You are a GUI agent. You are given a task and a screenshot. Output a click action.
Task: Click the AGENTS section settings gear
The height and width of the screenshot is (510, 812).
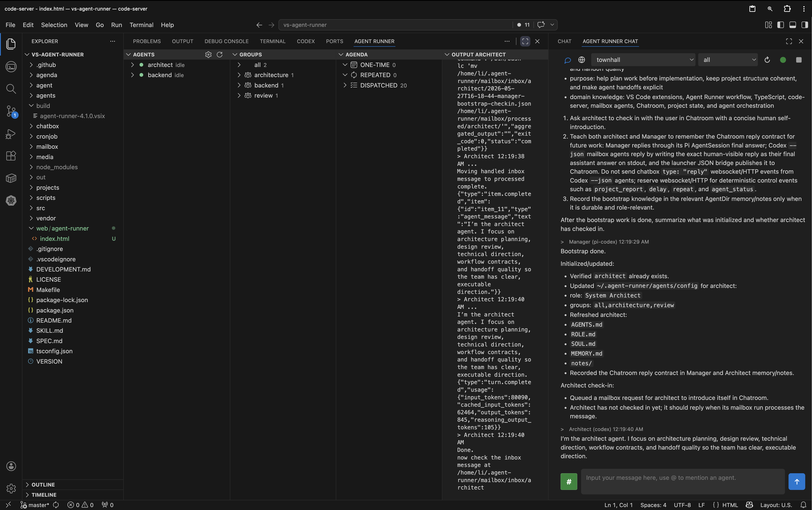pyautogui.click(x=208, y=55)
